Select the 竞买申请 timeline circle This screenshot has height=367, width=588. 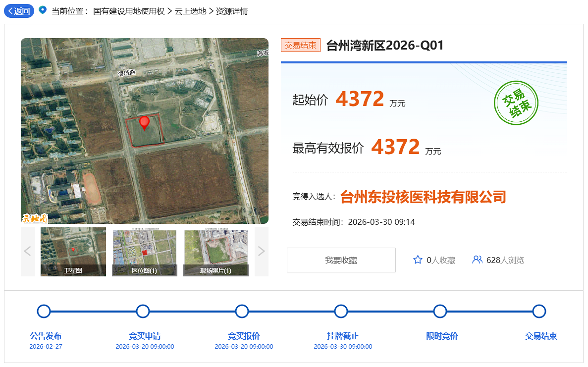(143, 312)
